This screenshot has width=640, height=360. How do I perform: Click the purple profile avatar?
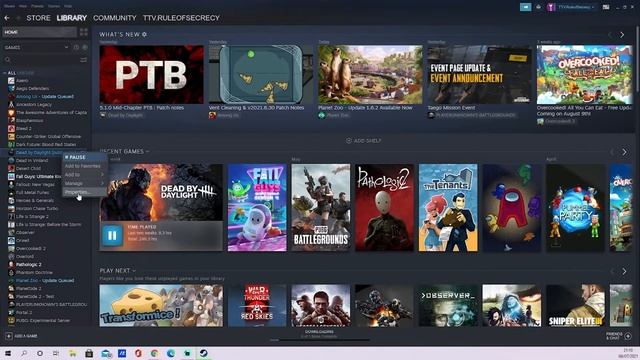(551, 7)
